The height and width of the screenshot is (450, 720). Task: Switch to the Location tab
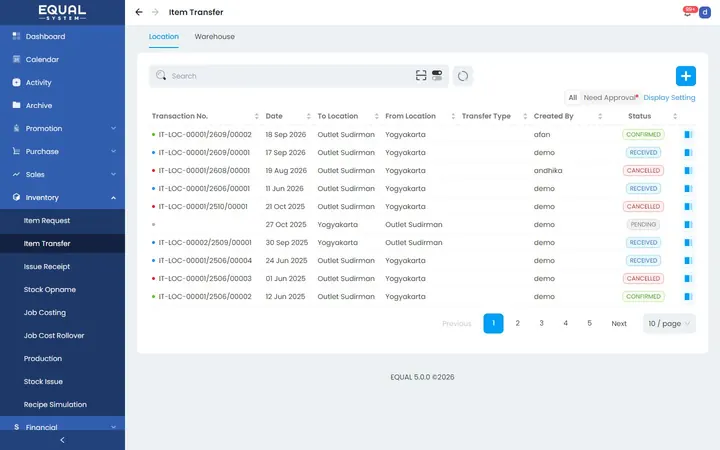(163, 37)
